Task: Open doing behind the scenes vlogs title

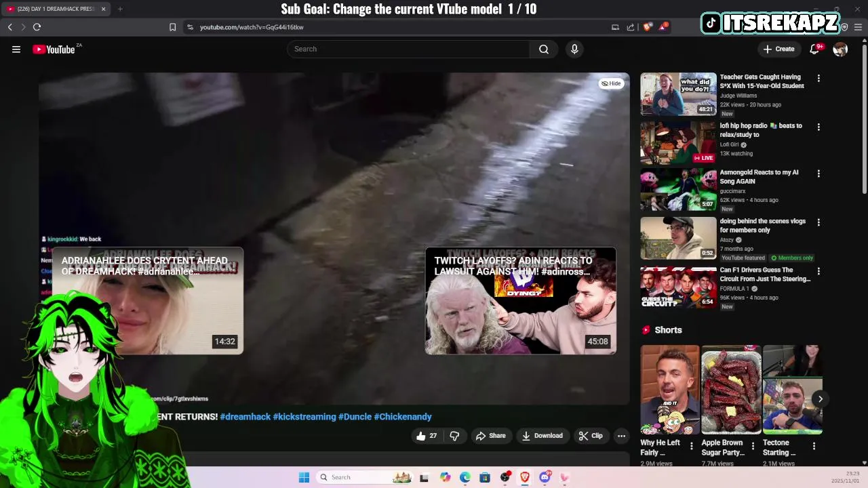Action: [x=762, y=226]
